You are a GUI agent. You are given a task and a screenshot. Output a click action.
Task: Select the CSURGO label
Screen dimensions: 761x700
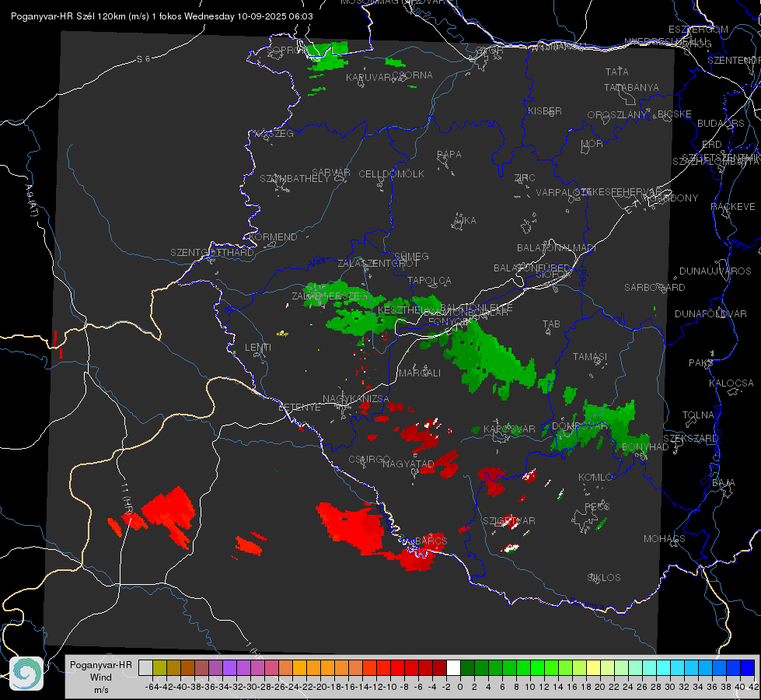[369, 460]
